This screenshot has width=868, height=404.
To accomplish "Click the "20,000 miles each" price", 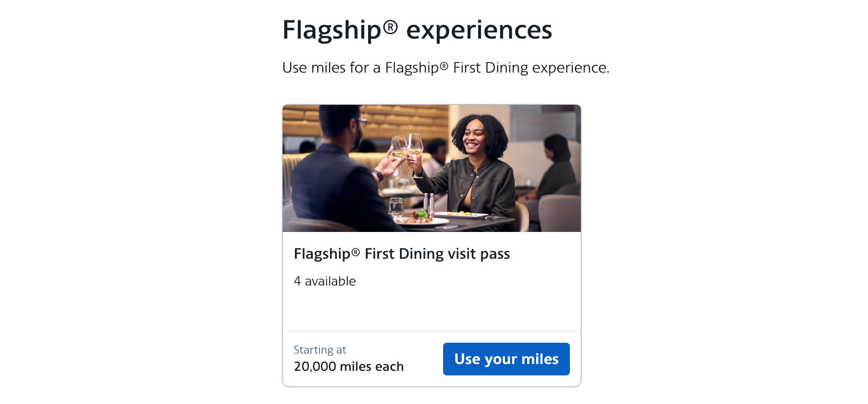I will (349, 366).
